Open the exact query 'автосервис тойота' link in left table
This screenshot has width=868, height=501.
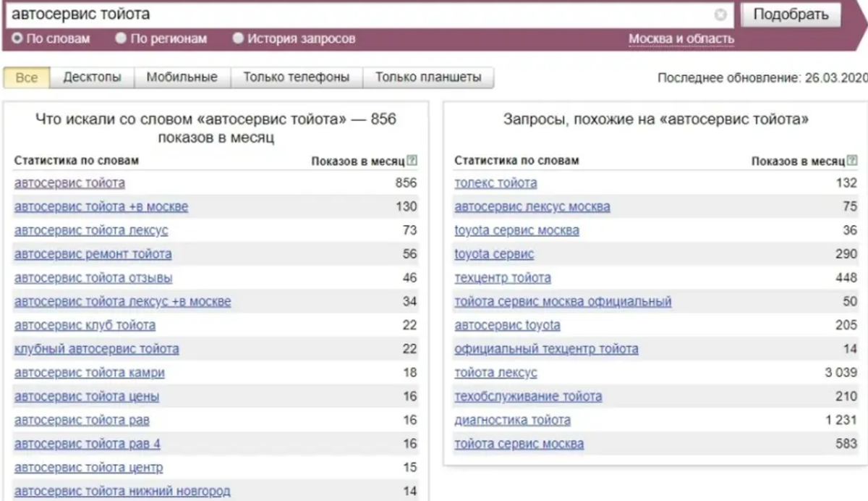[69, 183]
